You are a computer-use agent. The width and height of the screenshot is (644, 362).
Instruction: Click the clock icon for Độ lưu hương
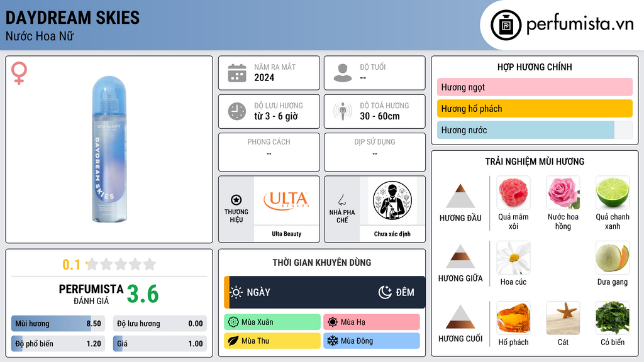tap(237, 111)
